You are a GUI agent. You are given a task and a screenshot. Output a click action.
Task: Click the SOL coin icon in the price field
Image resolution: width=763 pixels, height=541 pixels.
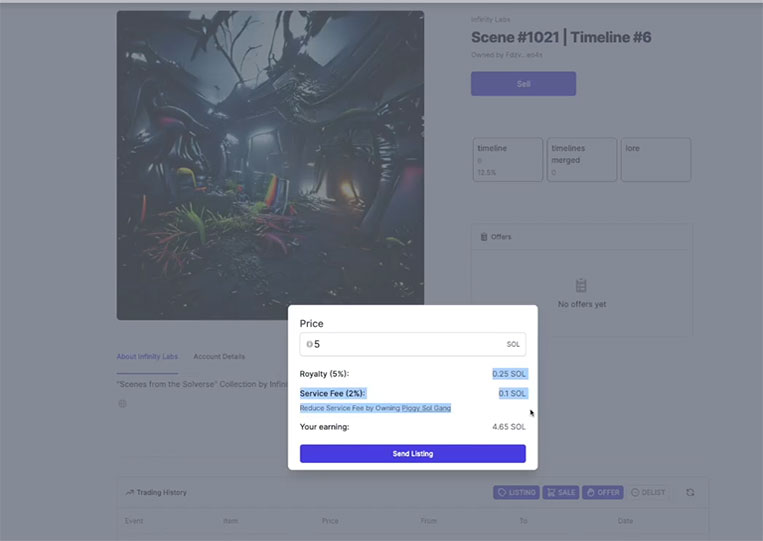(x=309, y=344)
